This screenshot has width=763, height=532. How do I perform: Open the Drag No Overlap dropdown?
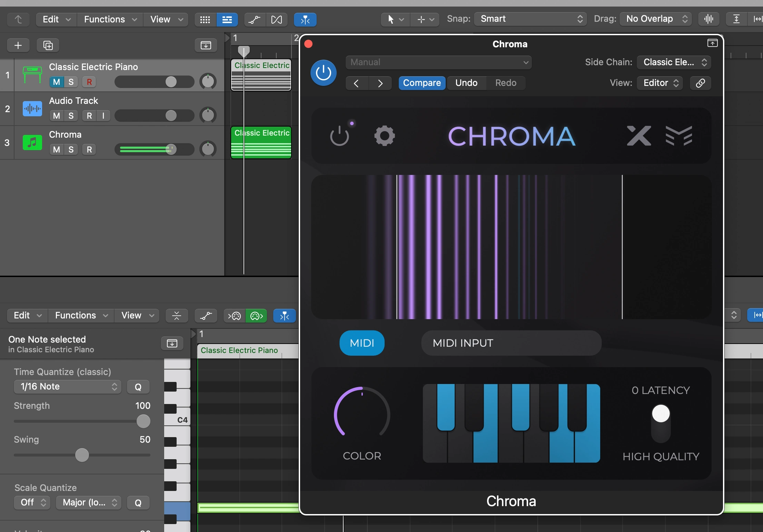[656, 19]
